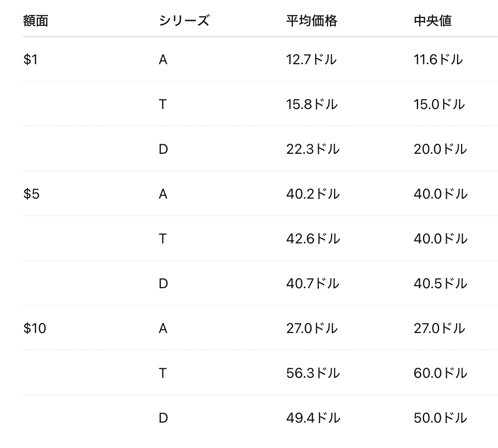Select the 22.3ドル average price cell
The height and width of the screenshot is (448, 498).
pyautogui.click(x=313, y=149)
